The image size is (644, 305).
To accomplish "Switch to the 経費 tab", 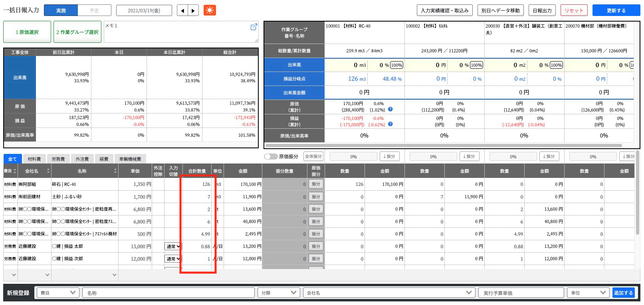I will (104, 159).
